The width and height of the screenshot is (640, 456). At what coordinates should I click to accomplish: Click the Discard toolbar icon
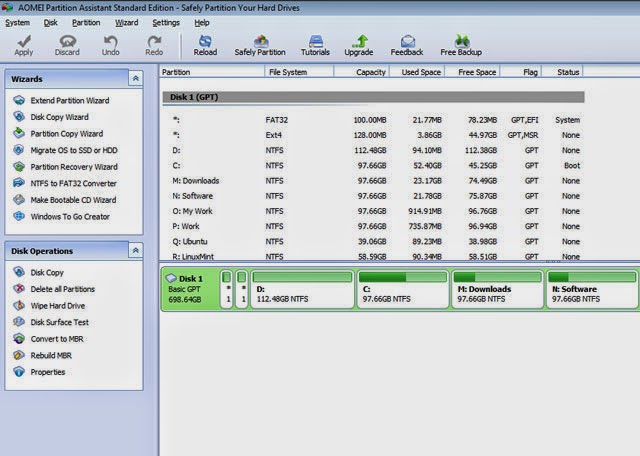67,41
